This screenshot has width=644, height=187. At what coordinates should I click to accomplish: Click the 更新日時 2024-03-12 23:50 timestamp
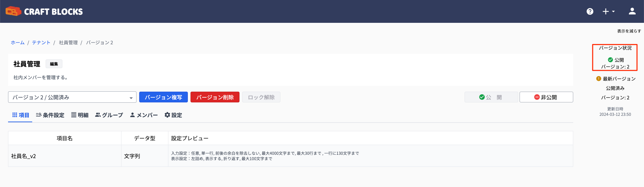point(615,112)
